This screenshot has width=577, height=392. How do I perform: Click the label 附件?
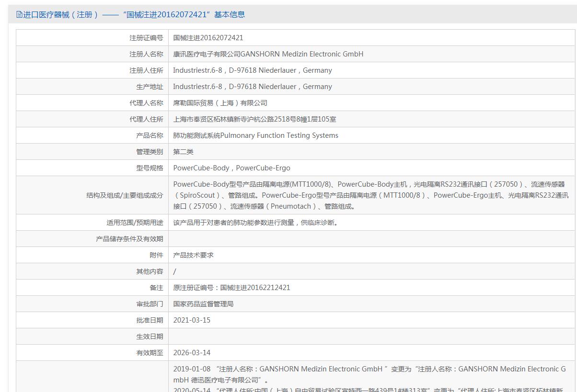pos(156,255)
